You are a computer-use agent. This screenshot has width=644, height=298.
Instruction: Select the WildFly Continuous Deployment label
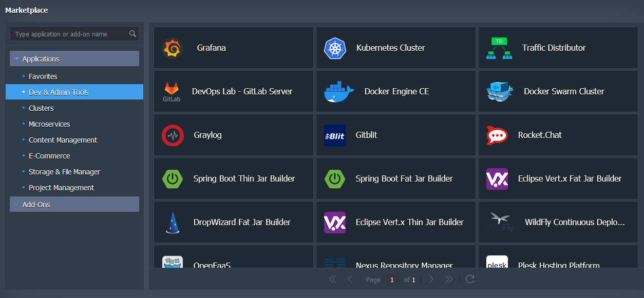[x=575, y=223]
